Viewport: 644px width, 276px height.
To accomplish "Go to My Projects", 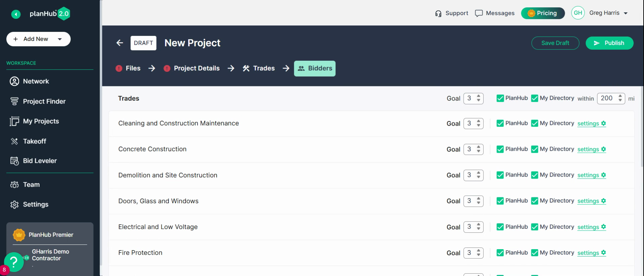I will 41,121.
